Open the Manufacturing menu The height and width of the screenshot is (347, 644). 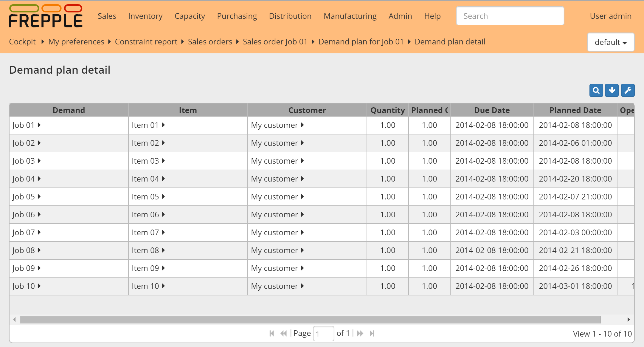click(x=350, y=16)
